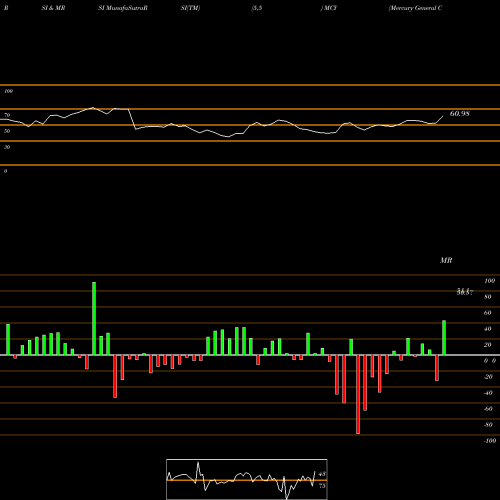500x500 pixels.
Task: Click the '(5,5' parameter text
Action: 257,8
